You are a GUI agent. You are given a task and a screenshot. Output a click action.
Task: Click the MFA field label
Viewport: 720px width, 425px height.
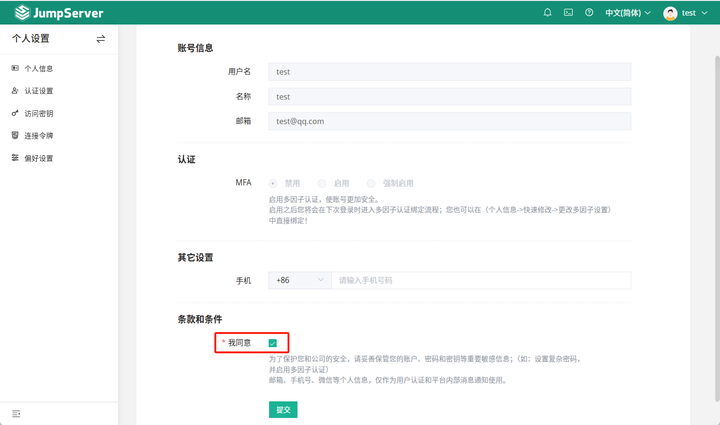pos(243,183)
